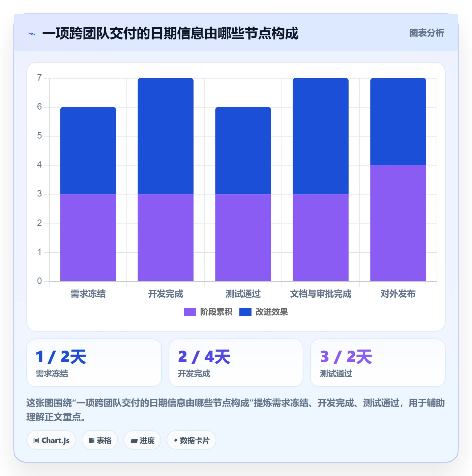This screenshot has width=472, height=476.
Task: Click the 开发完成 x-axis label
Action: click(x=166, y=294)
